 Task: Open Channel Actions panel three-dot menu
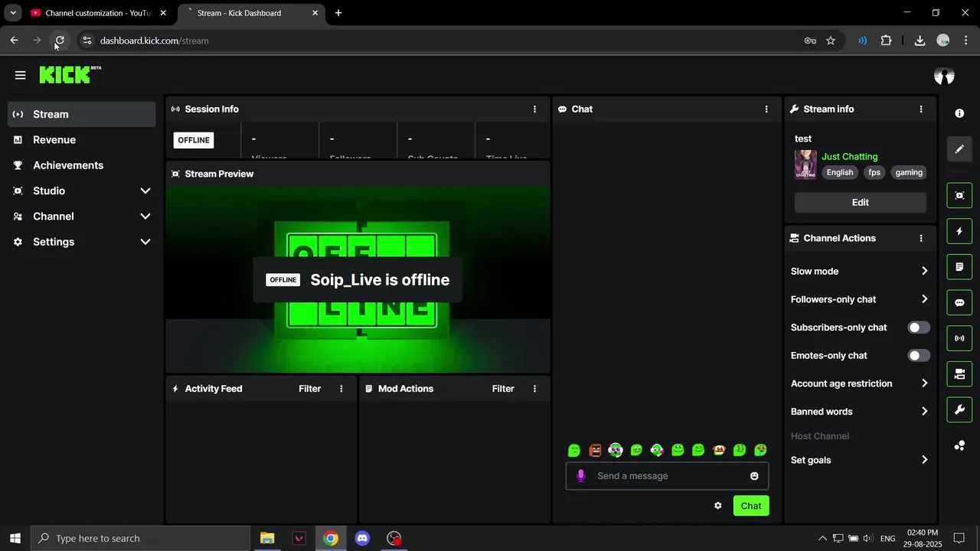tap(921, 239)
